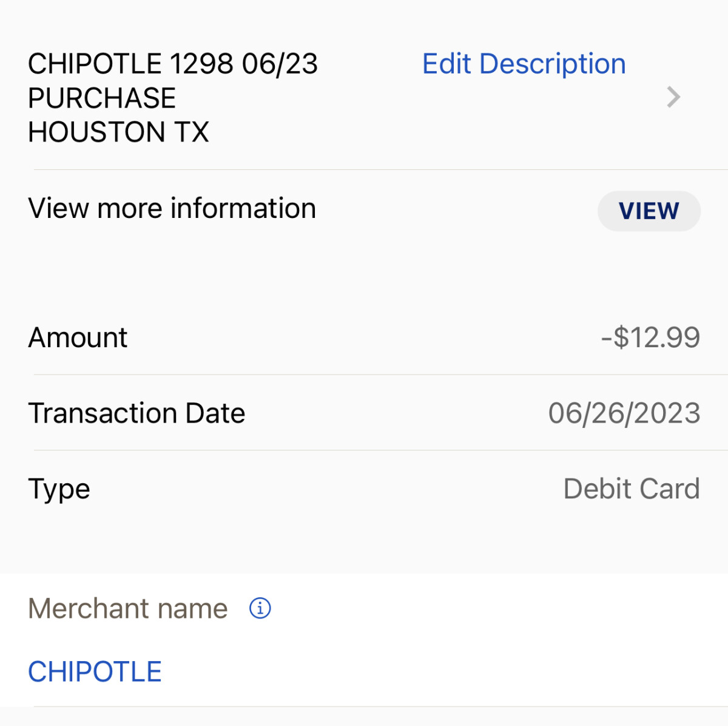728x726 pixels.
Task: Click the Edit Description link
Action: coord(524,64)
